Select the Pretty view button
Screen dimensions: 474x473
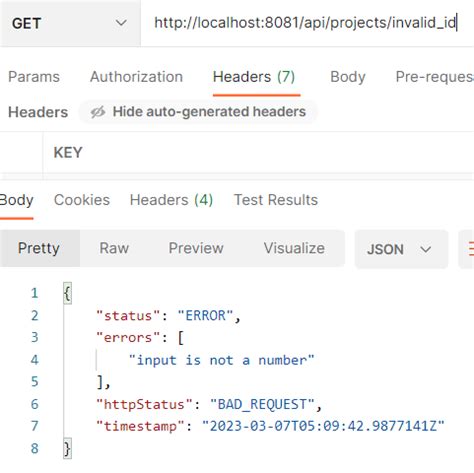tap(39, 248)
